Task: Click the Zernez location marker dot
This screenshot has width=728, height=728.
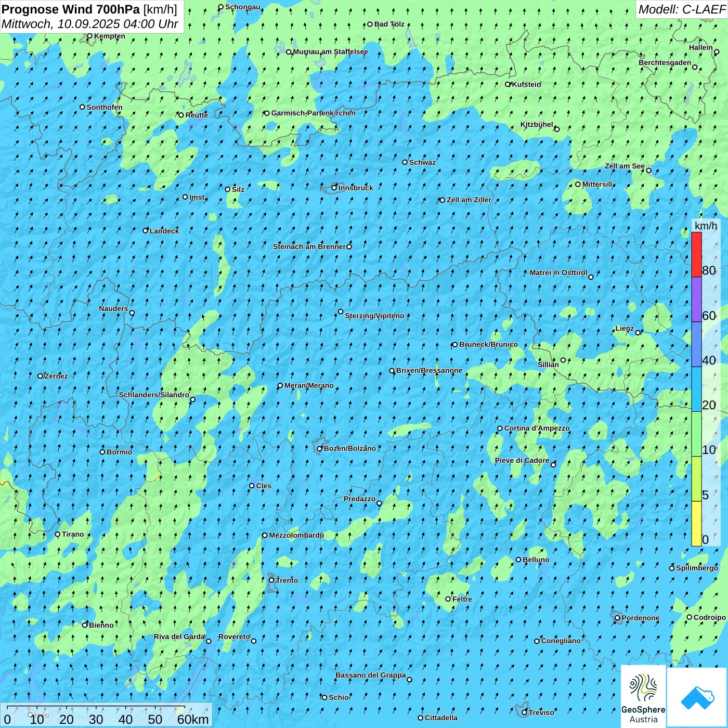Action: coord(40,376)
